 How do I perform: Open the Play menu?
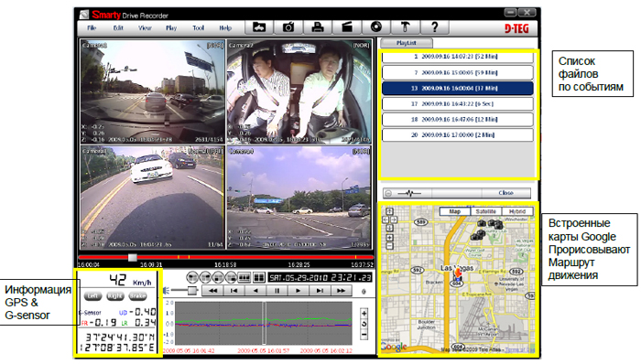(171, 27)
